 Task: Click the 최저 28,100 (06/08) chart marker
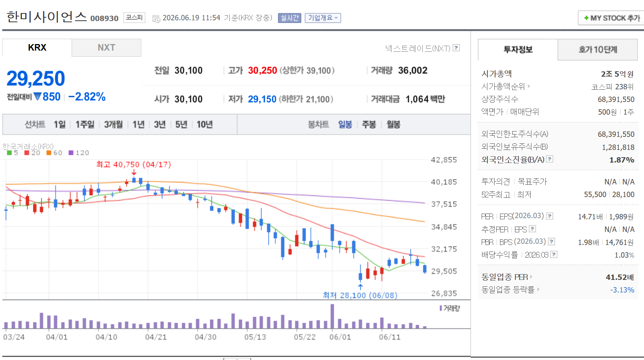pyautogui.click(x=360, y=295)
